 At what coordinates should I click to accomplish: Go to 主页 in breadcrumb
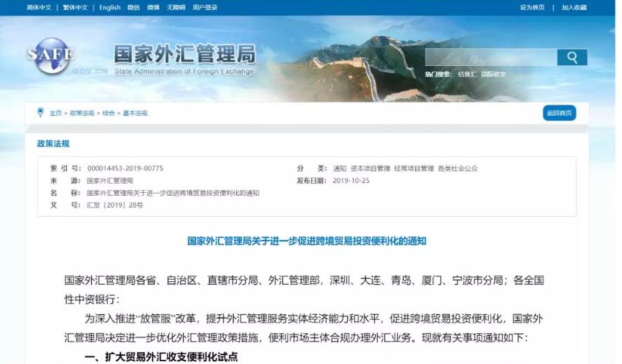(x=55, y=113)
